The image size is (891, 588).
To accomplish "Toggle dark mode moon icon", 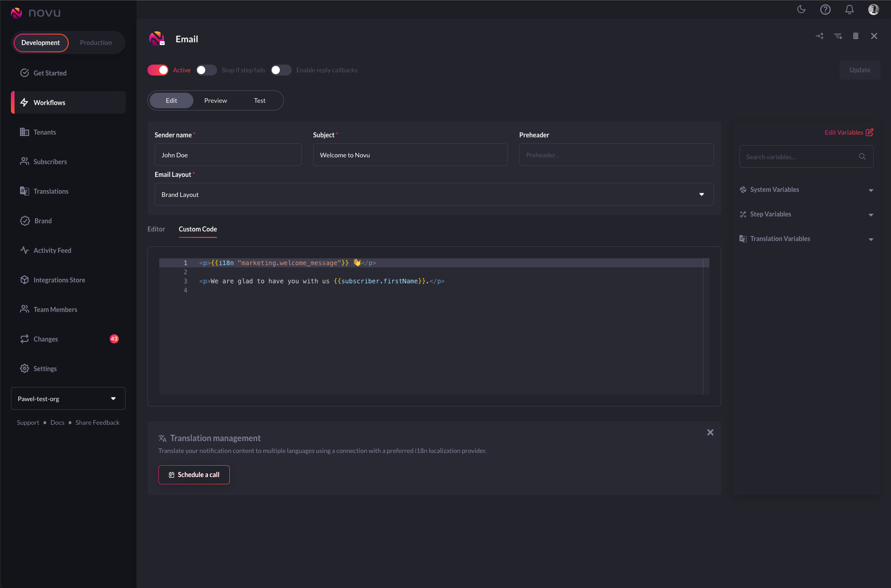I will (x=801, y=10).
